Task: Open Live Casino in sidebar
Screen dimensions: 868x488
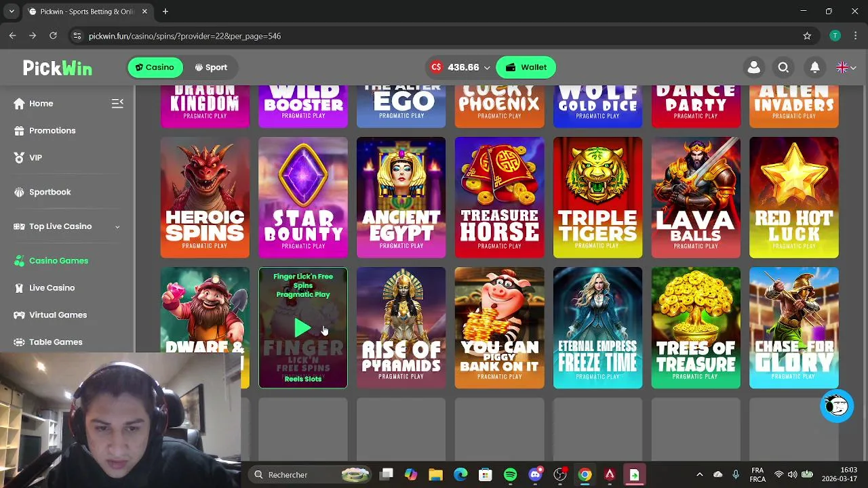Action: tap(52, 287)
